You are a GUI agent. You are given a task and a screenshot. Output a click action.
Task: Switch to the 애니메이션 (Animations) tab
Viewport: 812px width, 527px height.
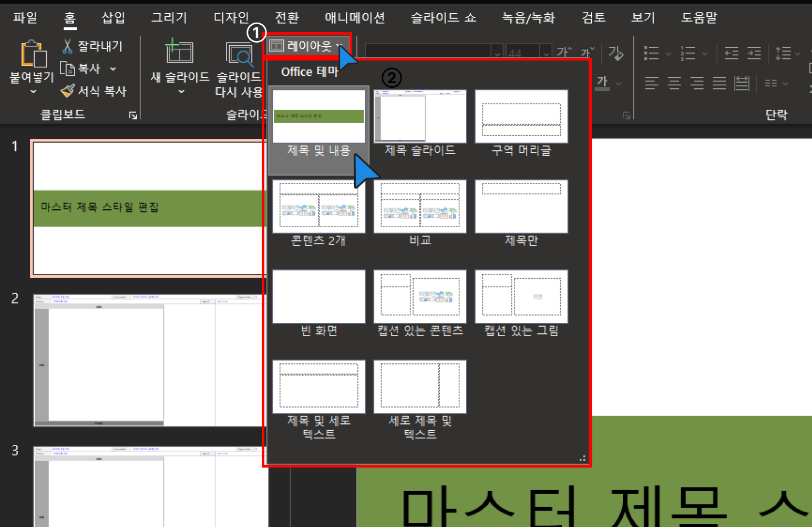click(355, 18)
